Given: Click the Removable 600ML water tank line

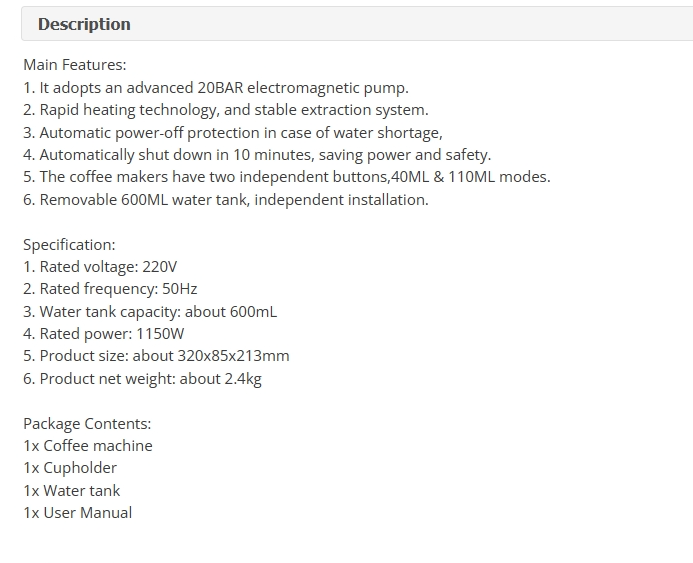Looking at the screenshot, I should coord(226,200).
